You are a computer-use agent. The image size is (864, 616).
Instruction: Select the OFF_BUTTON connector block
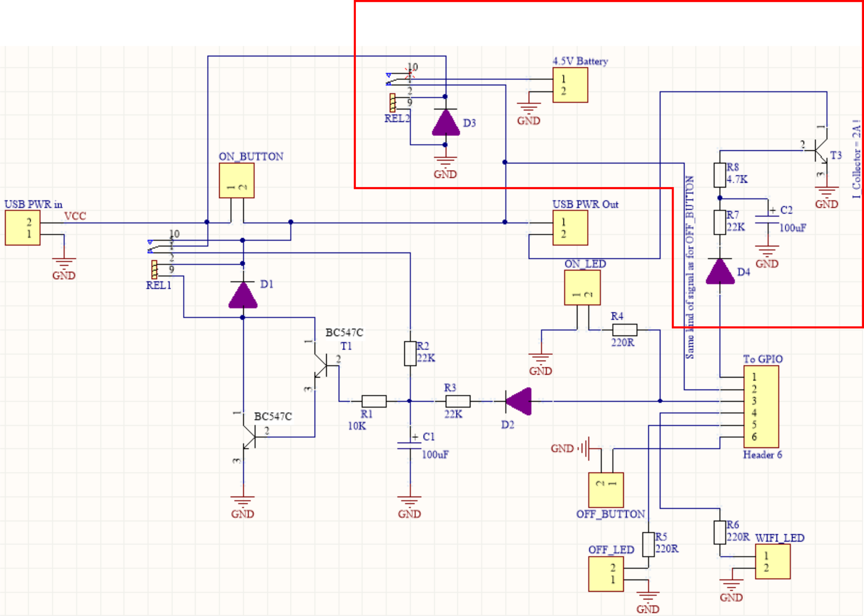(x=606, y=490)
